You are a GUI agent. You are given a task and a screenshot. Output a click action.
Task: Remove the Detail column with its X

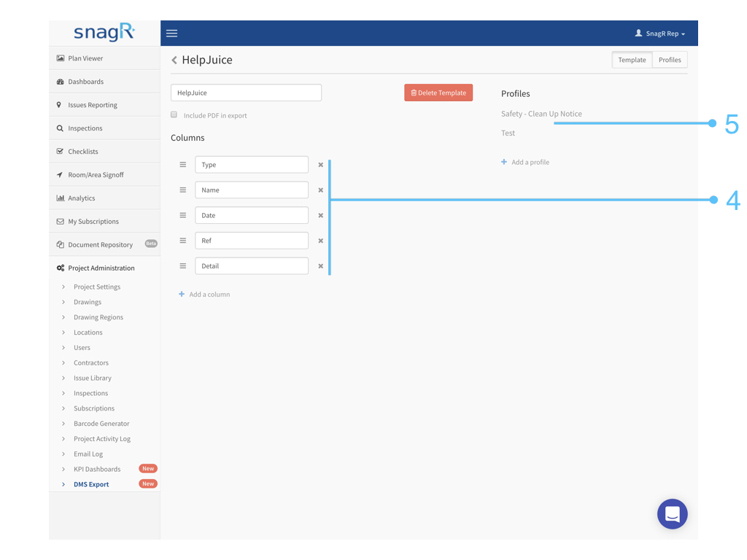coord(321,266)
